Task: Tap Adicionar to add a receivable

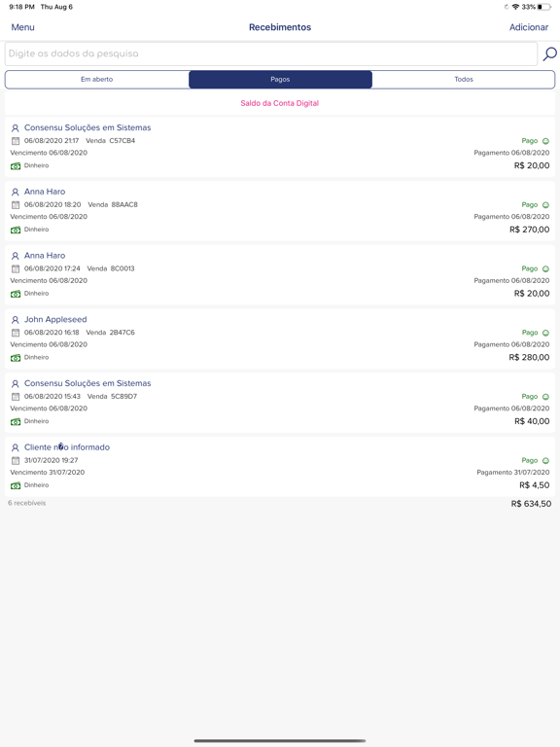Action: 529,27
